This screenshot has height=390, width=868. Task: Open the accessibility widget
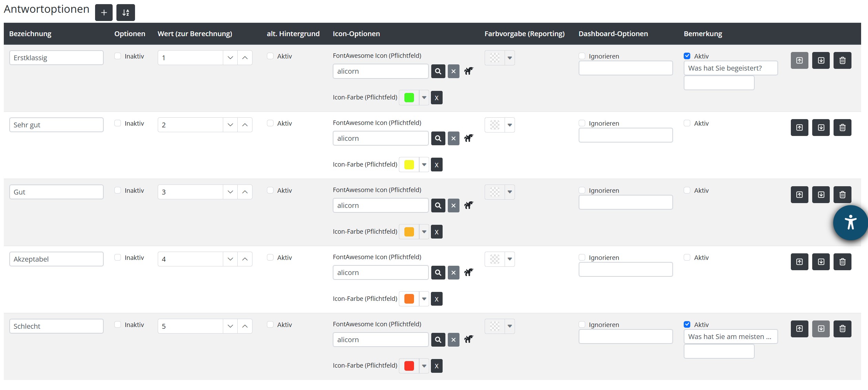click(850, 223)
